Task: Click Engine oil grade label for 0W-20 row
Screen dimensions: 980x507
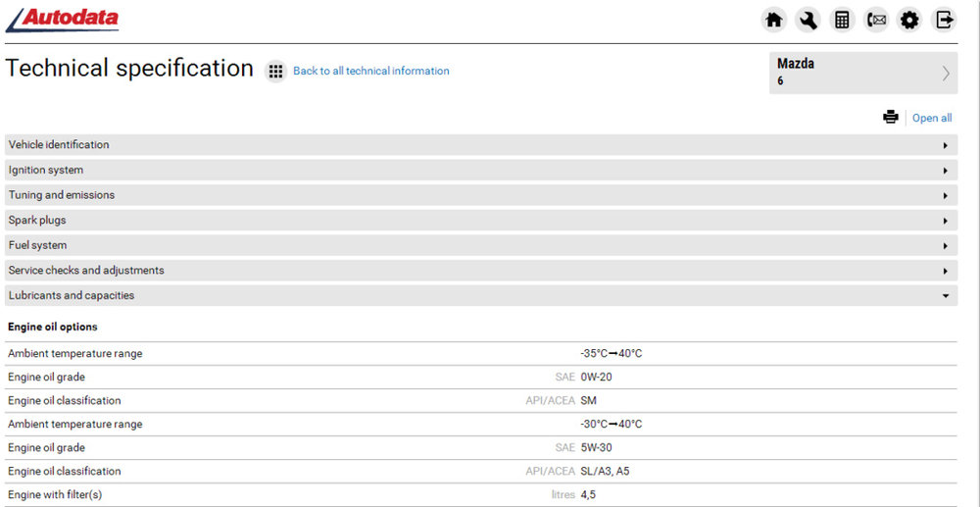Action: 46,377
